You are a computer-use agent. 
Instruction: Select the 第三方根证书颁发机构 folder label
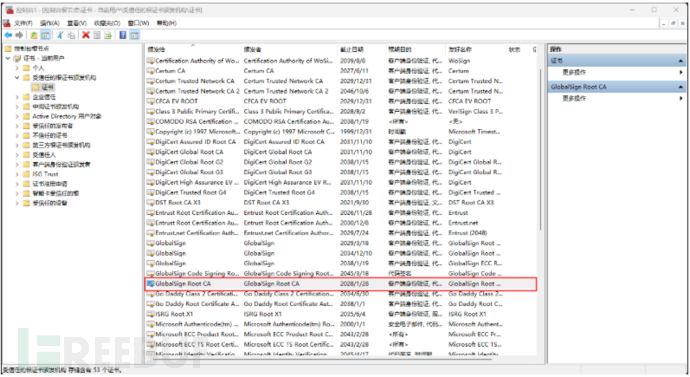[x=62, y=145]
